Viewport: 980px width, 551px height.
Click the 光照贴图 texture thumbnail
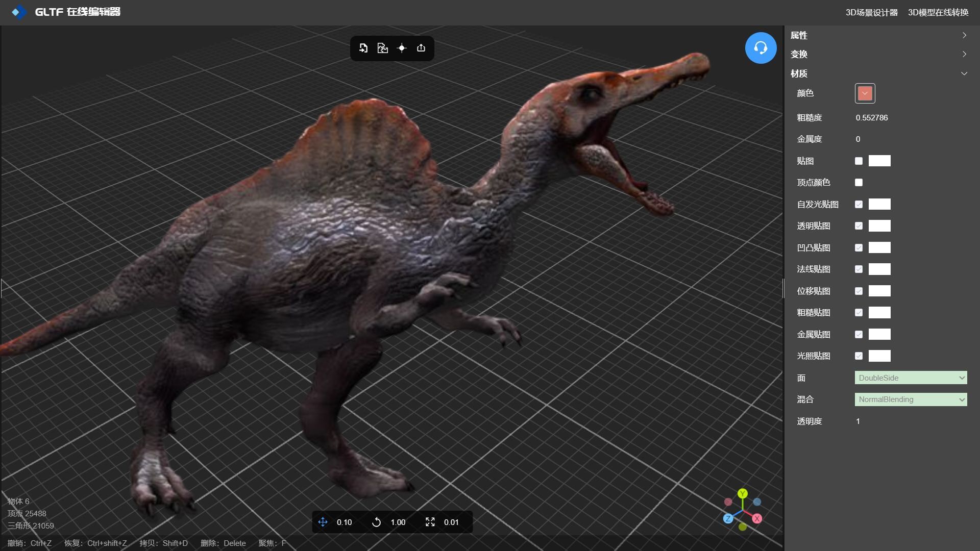pyautogui.click(x=879, y=356)
